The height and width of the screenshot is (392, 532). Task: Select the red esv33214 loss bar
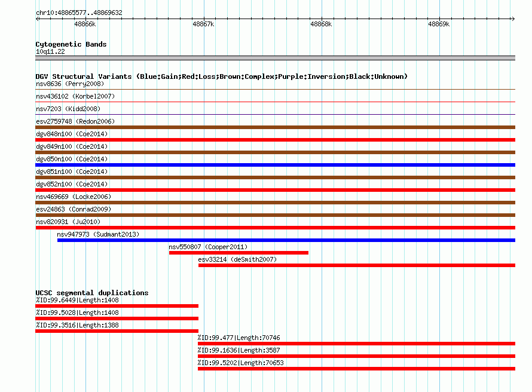tap(357, 265)
